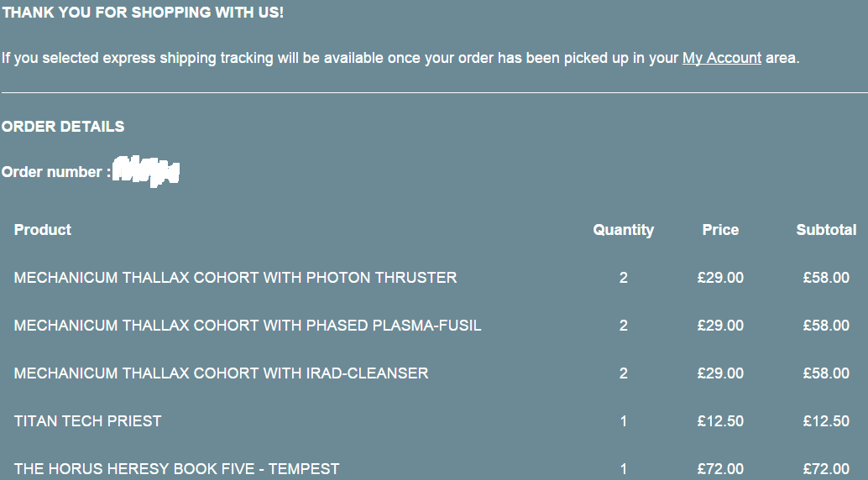Viewport: 868px width, 480px height.
Task: Click the Thank You For Shopping heading
Action: coord(143,13)
